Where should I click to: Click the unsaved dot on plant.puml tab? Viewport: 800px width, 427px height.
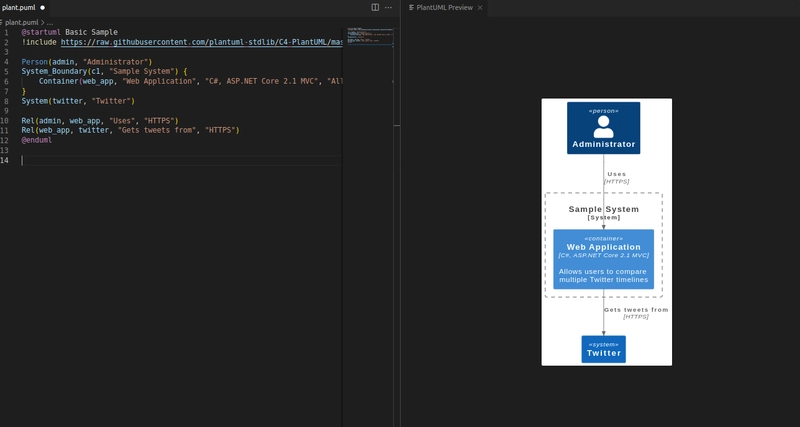coord(42,7)
